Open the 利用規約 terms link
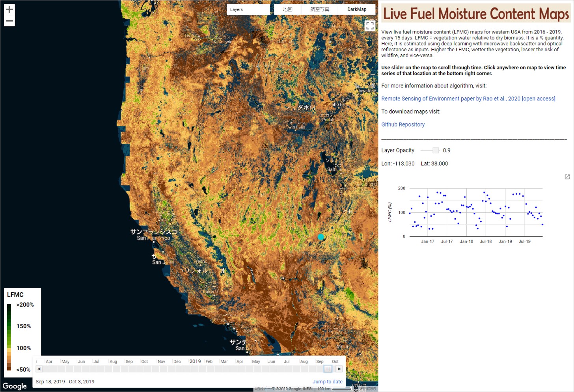Screen dimensions: 574x392 click(367, 389)
